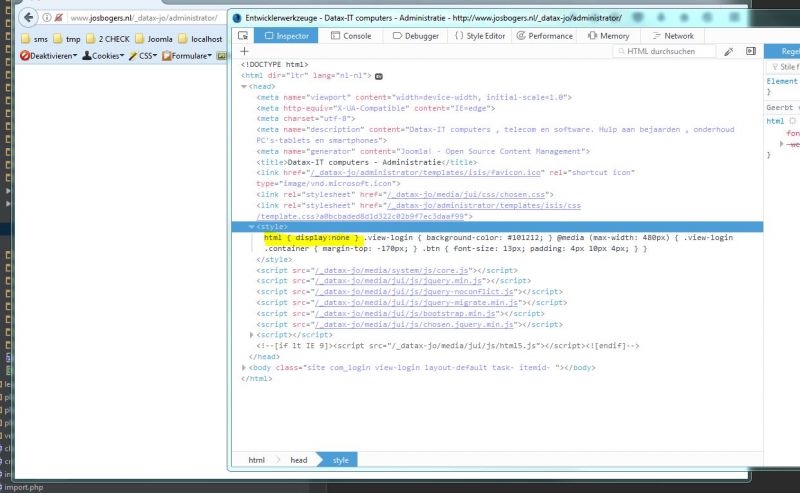Open the site information icon in the URL bar
Screen dimensions: 800x493
coord(46,18)
